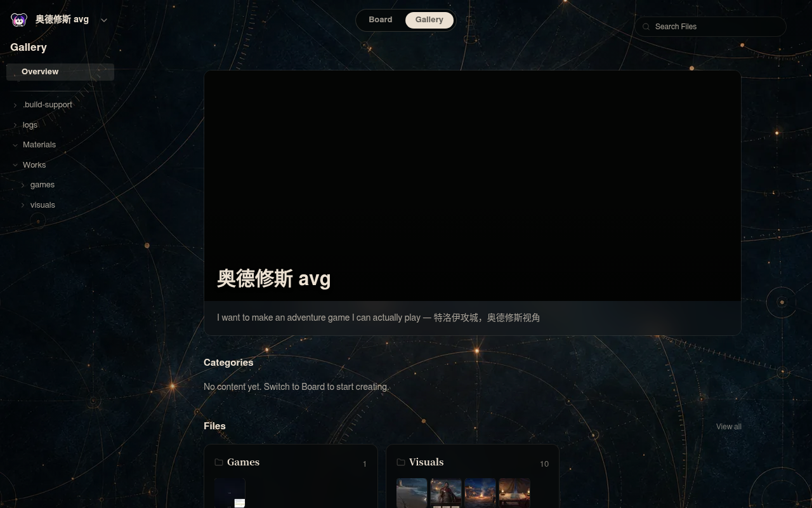Click the project title 奥德修斯 avg in banner

[274, 279]
